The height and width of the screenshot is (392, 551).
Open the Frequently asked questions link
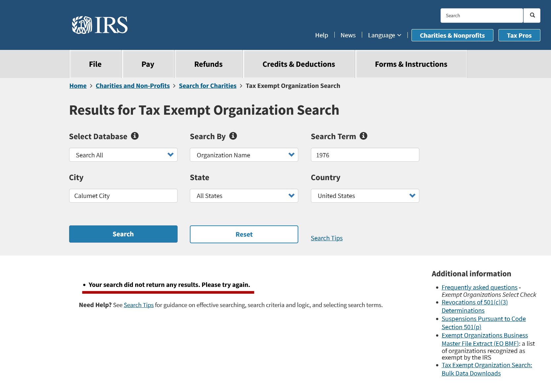480,288
